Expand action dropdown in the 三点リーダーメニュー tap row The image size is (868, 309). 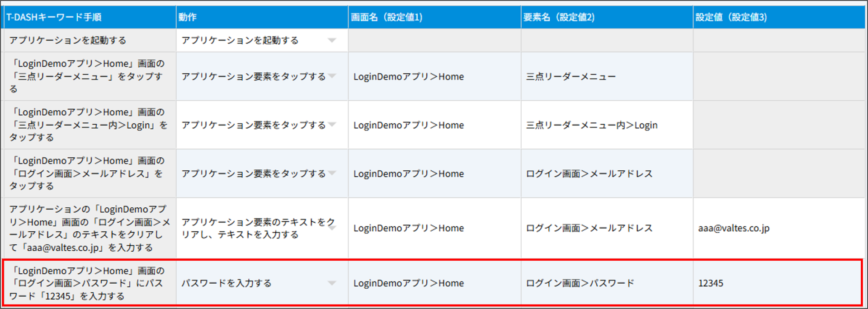(332, 76)
